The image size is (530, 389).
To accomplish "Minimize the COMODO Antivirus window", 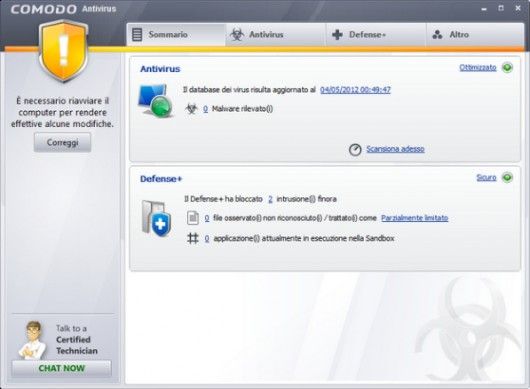I will (x=484, y=9).
